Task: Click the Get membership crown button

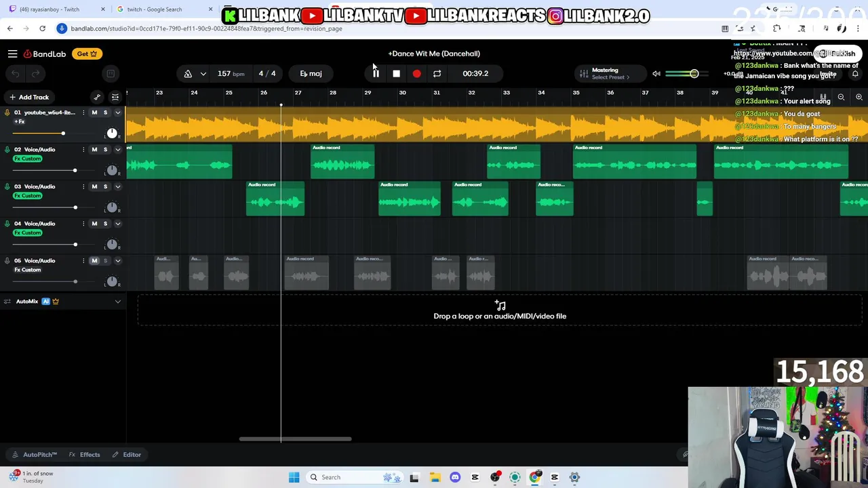Action: (x=86, y=54)
